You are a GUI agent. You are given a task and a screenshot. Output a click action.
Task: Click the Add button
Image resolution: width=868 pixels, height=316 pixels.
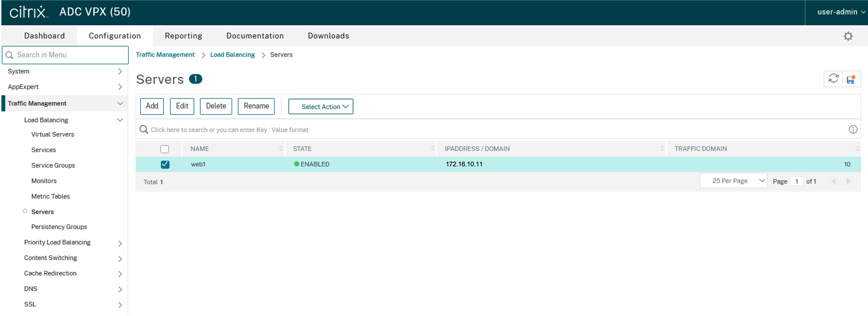click(152, 106)
